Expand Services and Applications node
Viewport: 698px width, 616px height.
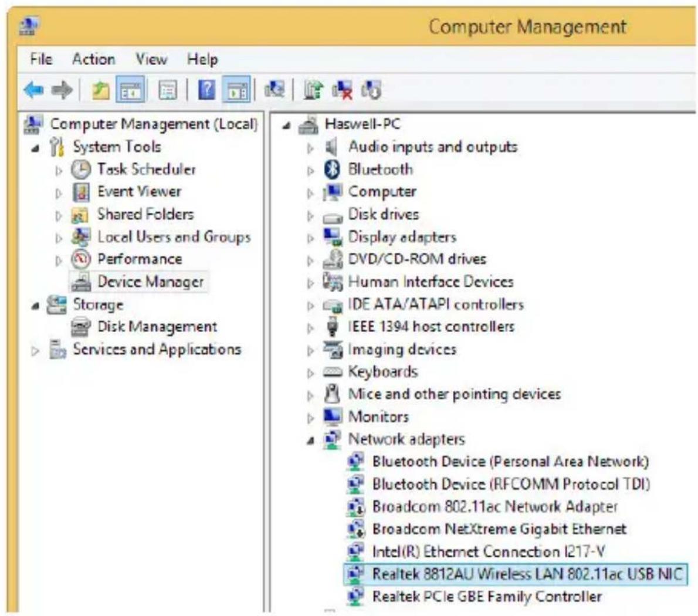35,351
